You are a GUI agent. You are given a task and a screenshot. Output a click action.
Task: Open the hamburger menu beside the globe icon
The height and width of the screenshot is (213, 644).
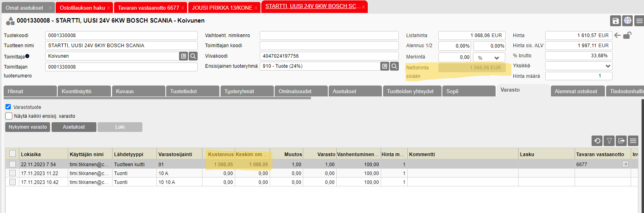639,21
